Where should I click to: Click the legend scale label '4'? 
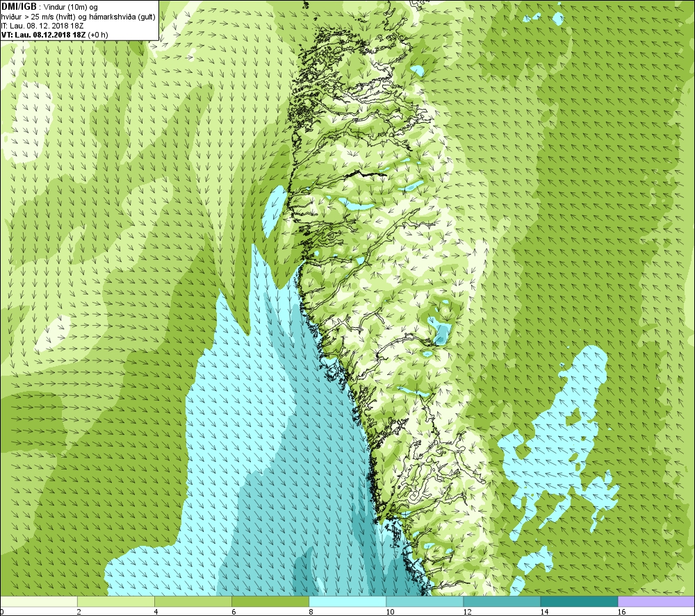pos(156,612)
